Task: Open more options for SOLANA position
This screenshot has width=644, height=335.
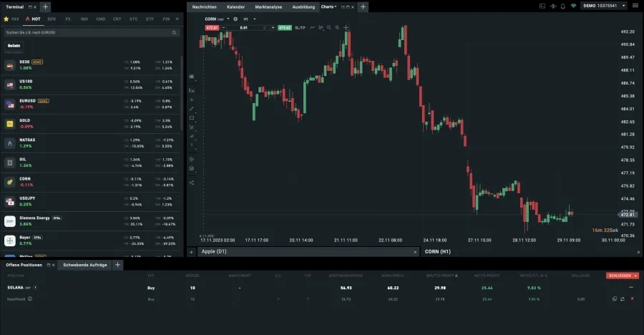Action: click(631, 288)
